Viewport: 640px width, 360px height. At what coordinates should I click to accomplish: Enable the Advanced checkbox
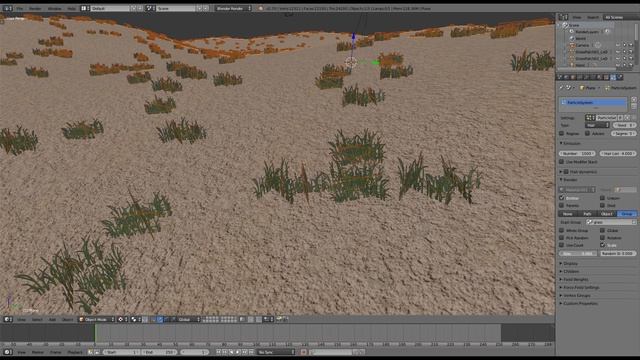(x=588, y=133)
